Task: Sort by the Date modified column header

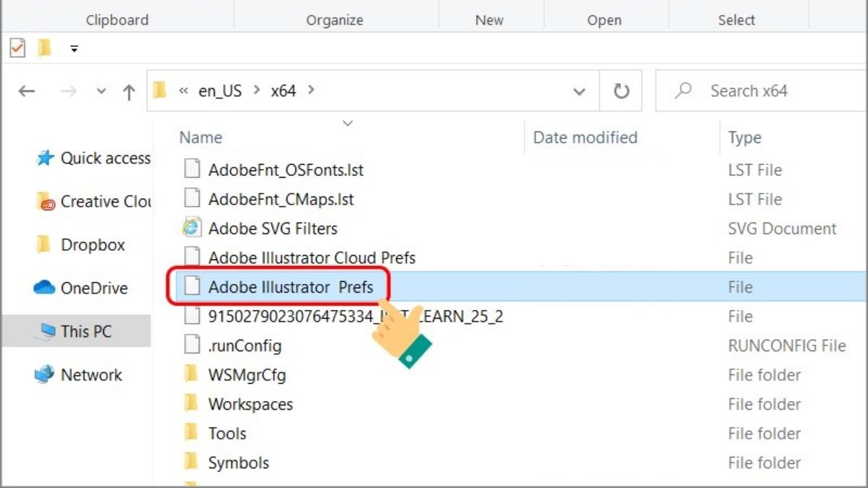Action: coord(585,137)
